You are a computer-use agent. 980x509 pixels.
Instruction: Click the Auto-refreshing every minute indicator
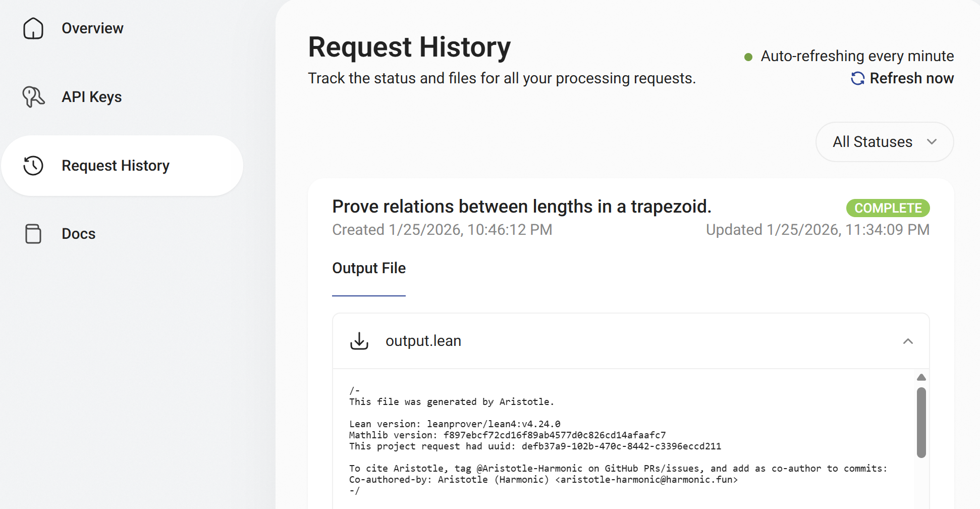(x=856, y=56)
